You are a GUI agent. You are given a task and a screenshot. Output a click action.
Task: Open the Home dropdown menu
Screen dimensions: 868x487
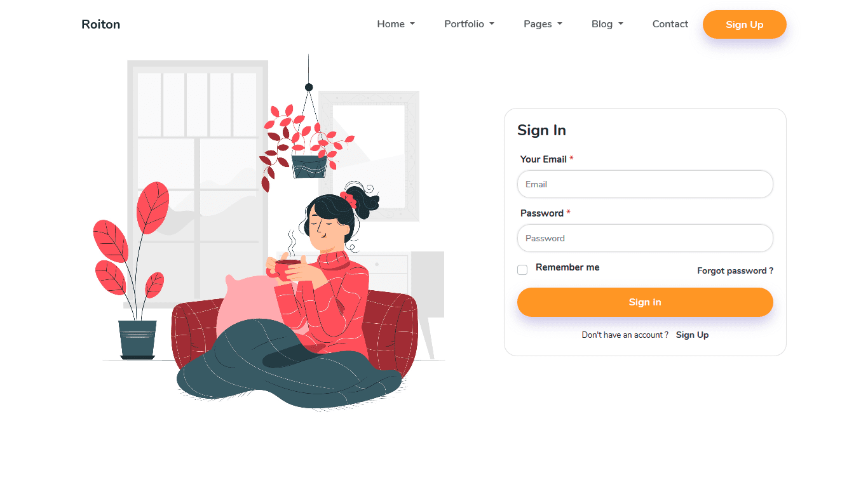coord(396,24)
